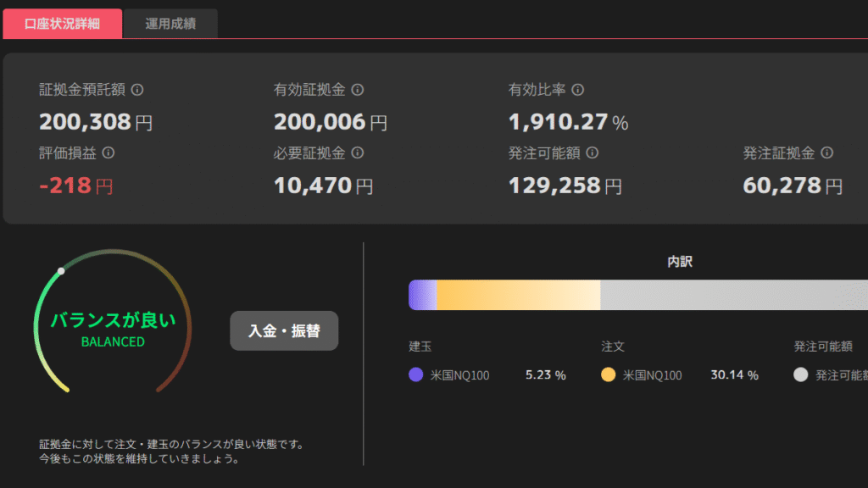Click info icon next to 有効比率
This screenshot has width=868, height=488.
578,90
